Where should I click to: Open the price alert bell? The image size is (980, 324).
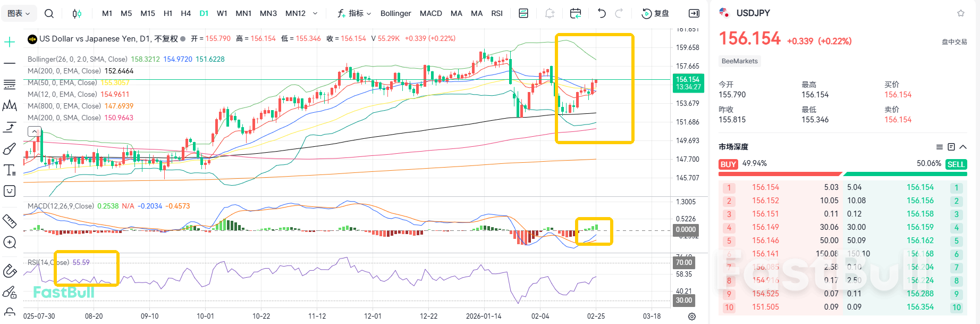point(550,13)
